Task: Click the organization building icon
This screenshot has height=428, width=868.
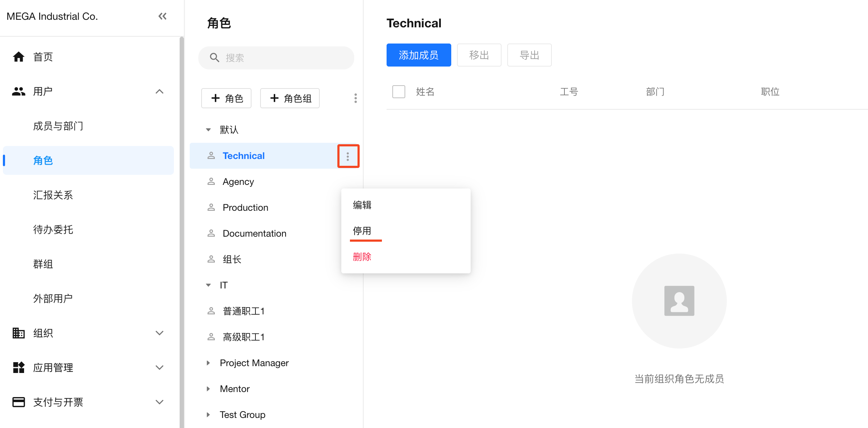Action: tap(19, 333)
